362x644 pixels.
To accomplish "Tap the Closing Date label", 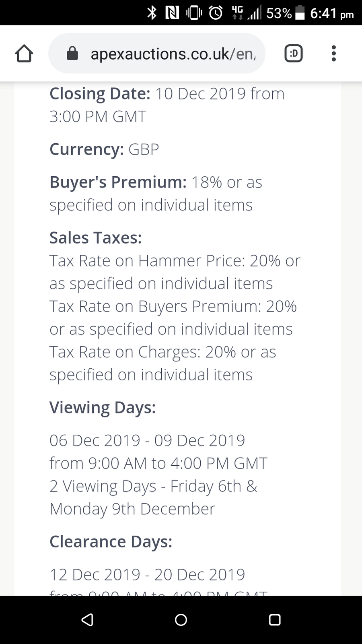I will (100, 94).
